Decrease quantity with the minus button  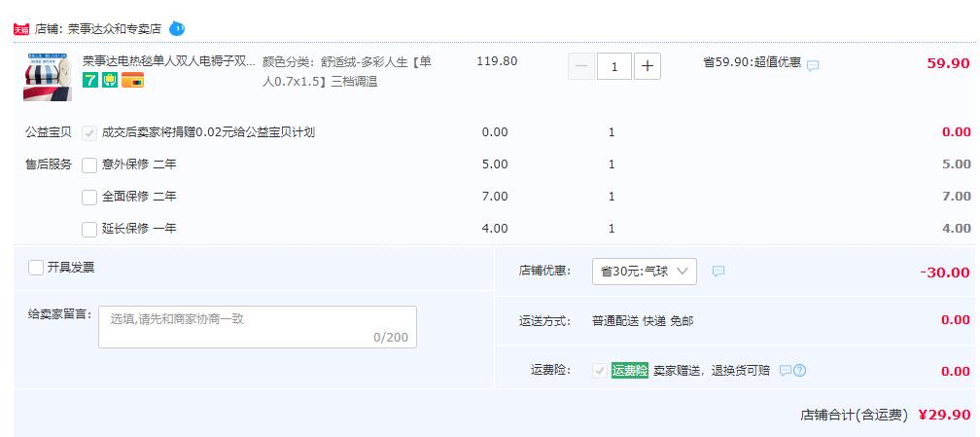tap(581, 66)
